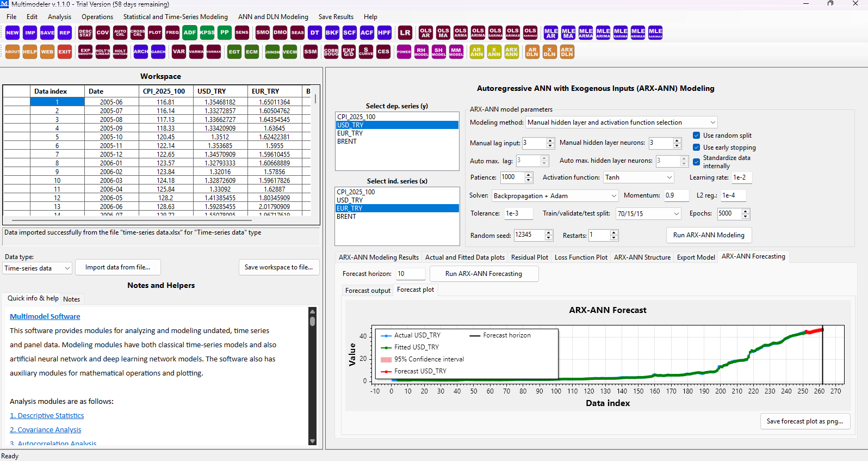Select the COV covariance icon
Screen dimensions: 868x461
(x=103, y=33)
